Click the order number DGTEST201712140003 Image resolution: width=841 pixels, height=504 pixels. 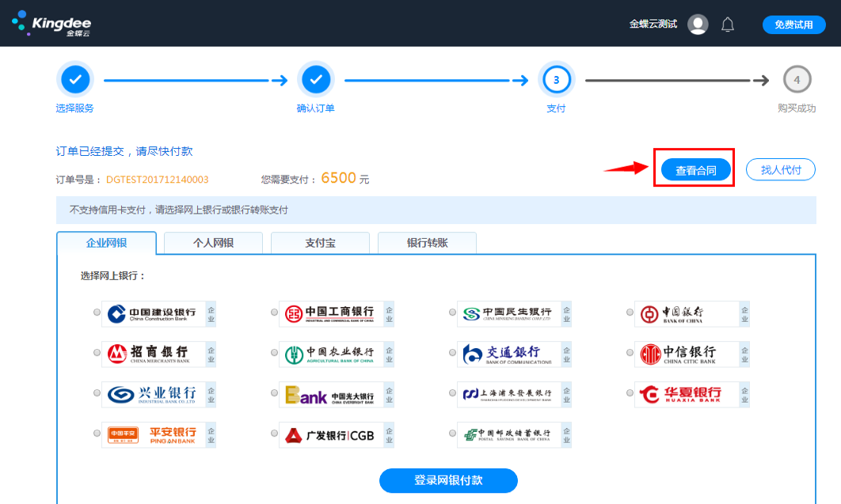[x=157, y=180]
